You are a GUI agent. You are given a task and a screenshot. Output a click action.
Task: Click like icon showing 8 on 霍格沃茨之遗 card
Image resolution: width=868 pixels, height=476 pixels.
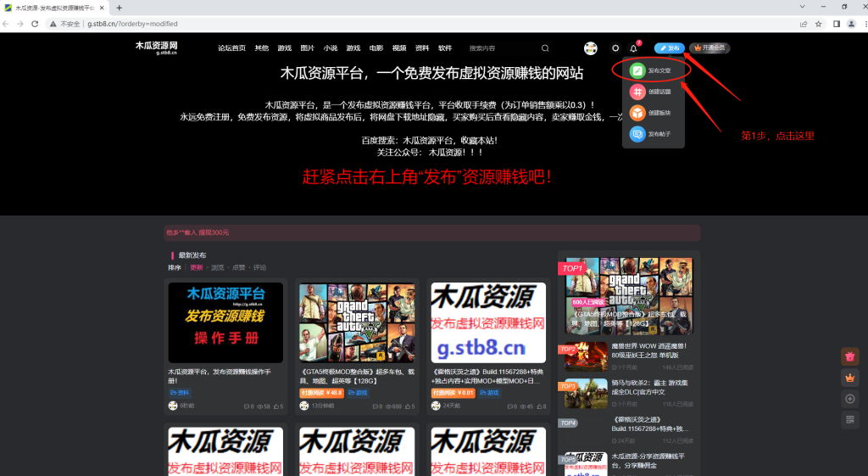(539, 406)
